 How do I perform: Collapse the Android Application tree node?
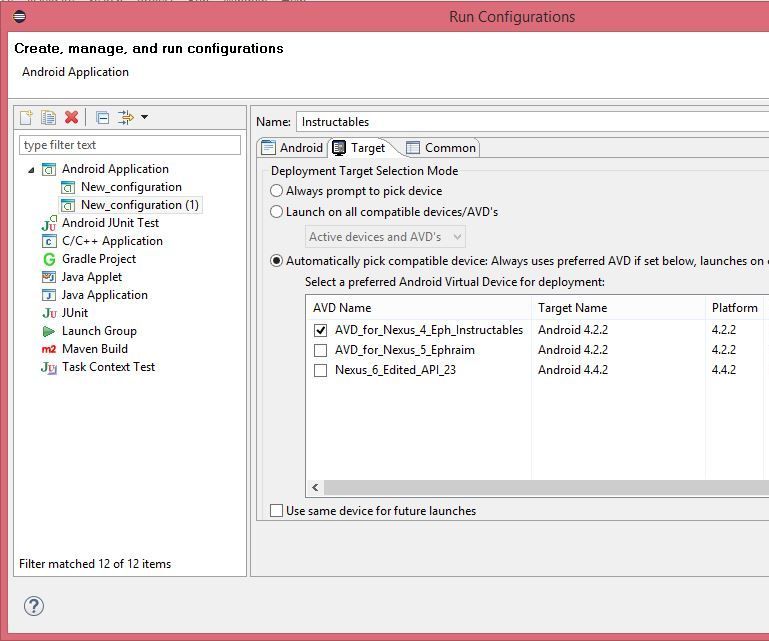point(31,170)
